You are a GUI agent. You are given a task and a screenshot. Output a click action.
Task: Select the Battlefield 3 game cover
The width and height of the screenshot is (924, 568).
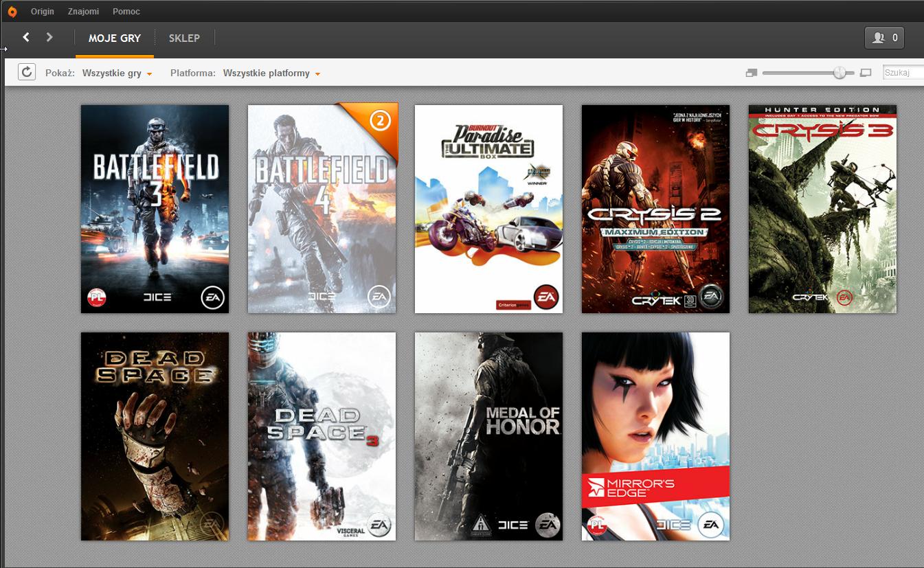[155, 209]
